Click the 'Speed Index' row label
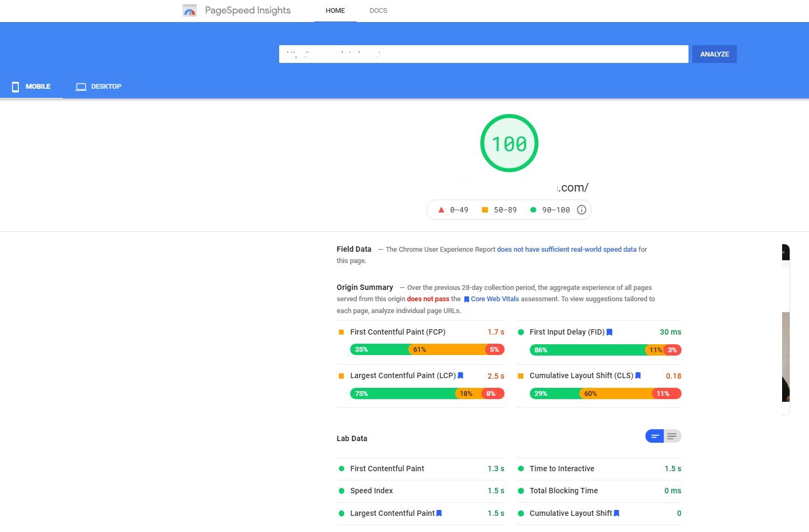This screenshot has height=532, width=809. coord(371,491)
